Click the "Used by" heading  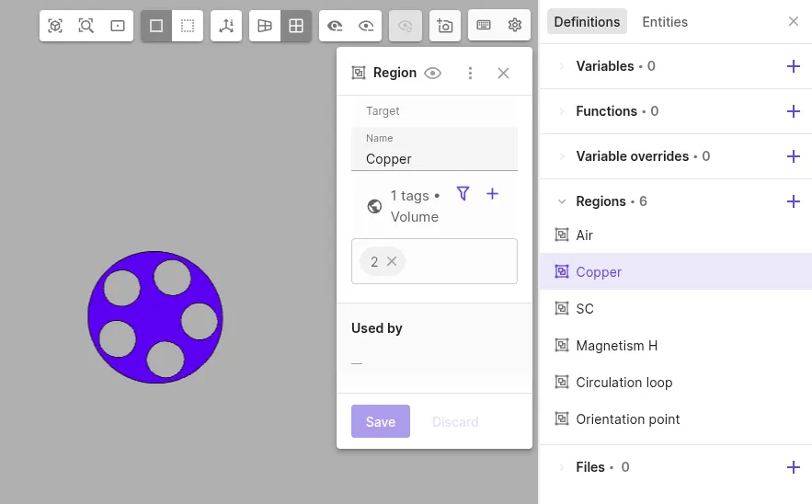pos(377,328)
